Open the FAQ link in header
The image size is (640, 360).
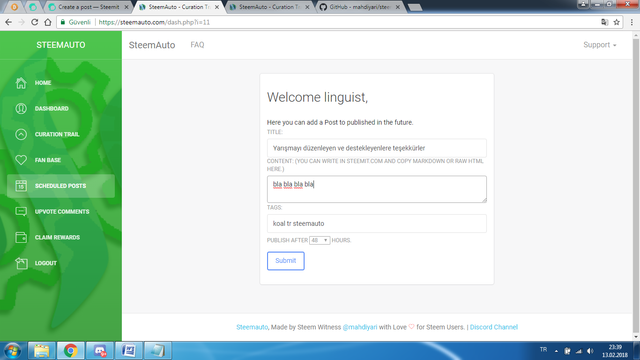(197, 45)
